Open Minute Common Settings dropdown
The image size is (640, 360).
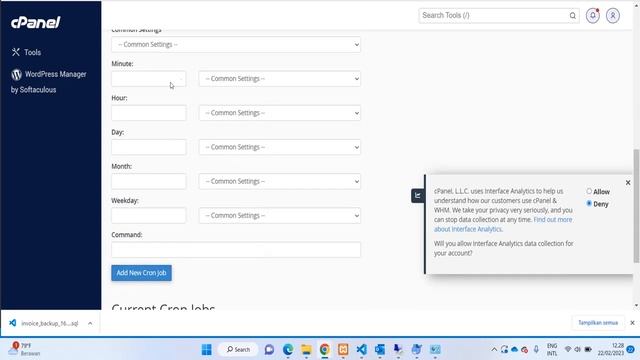coord(280,79)
